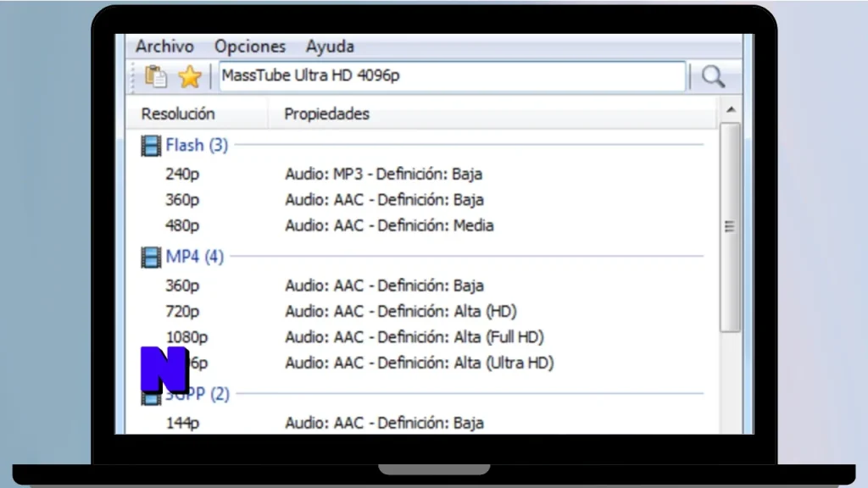Open the Opciones menu

point(250,47)
